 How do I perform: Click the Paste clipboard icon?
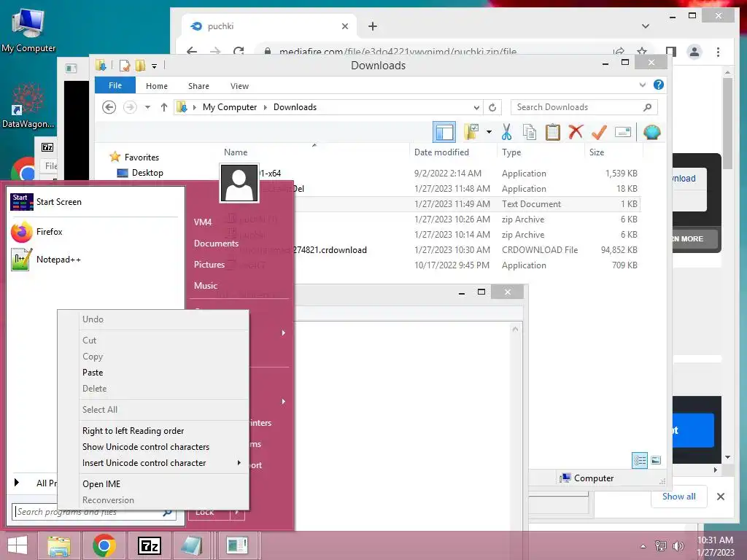[x=553, y=132]
